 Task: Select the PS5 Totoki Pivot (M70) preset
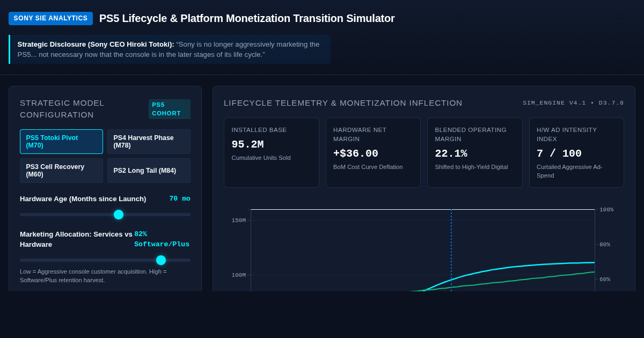[x=61, y=142]
